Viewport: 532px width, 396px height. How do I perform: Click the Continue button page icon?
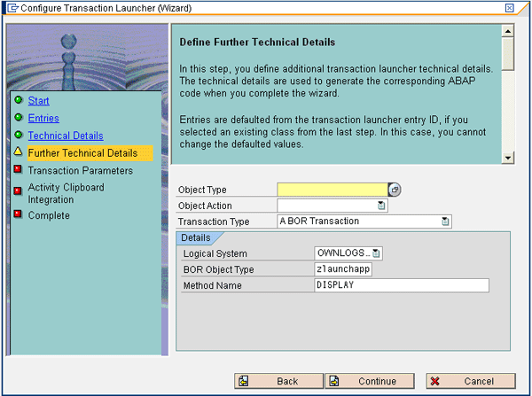click(x=334, y=381)
